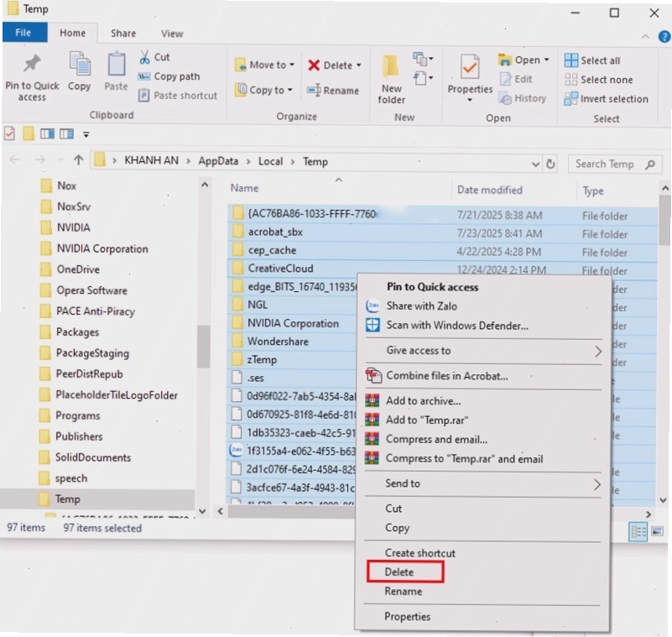Click Select all in the ribbon

pyautogui.click(x=592, y=60)
